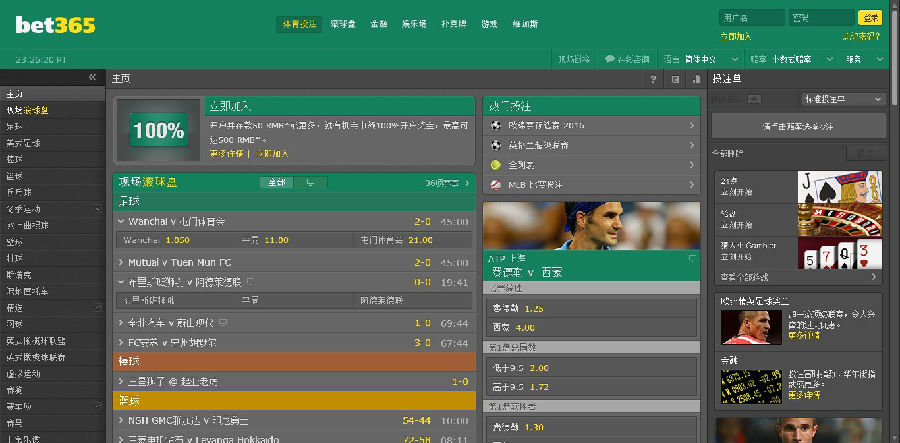The width and height of the screenshot is (900, 443).
Task: Click 立即加入 link under the username field
Action: tap(736, 36)
